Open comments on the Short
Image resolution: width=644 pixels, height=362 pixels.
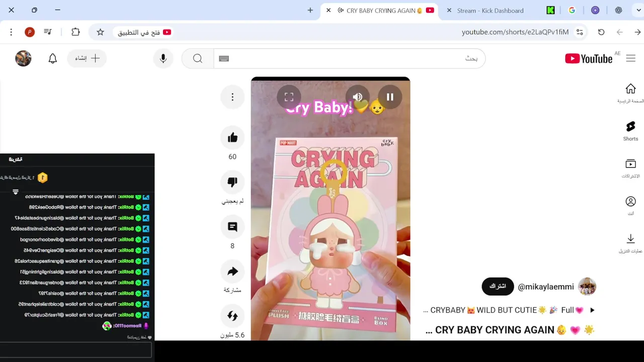232,227
